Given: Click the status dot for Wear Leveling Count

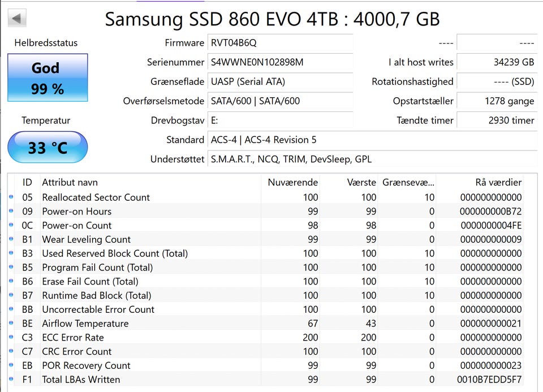Looking at the screenshot, I should (11, 239).
